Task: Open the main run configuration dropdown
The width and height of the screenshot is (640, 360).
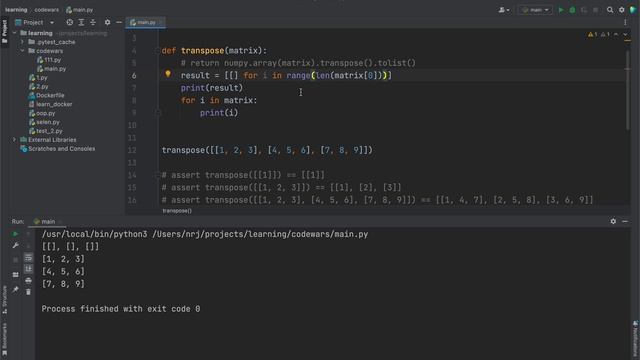Action: (x=535, y=10)
